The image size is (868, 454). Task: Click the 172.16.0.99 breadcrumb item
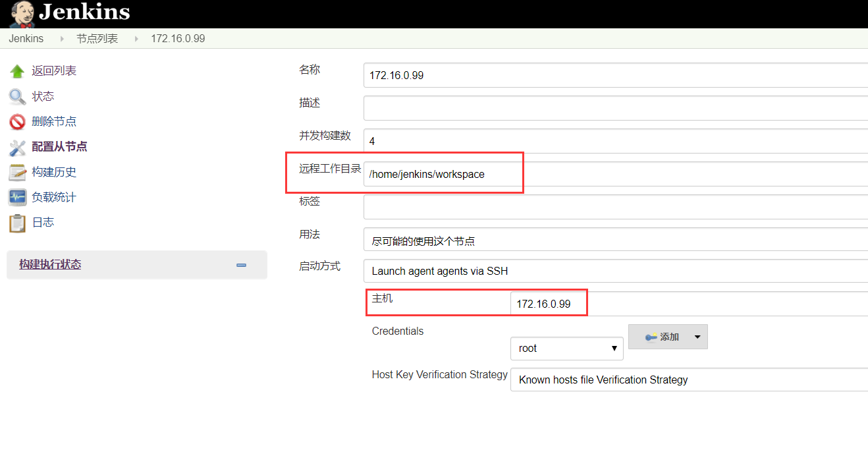click(x=178, y=39)
